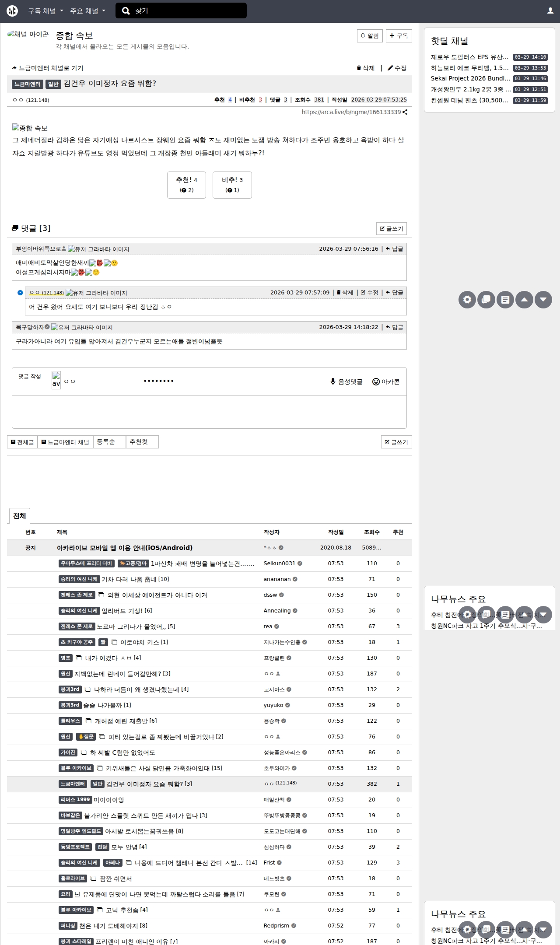
Task: Click 글쓰기 in the 댓글 header
Action: click(x=392, y=229)
